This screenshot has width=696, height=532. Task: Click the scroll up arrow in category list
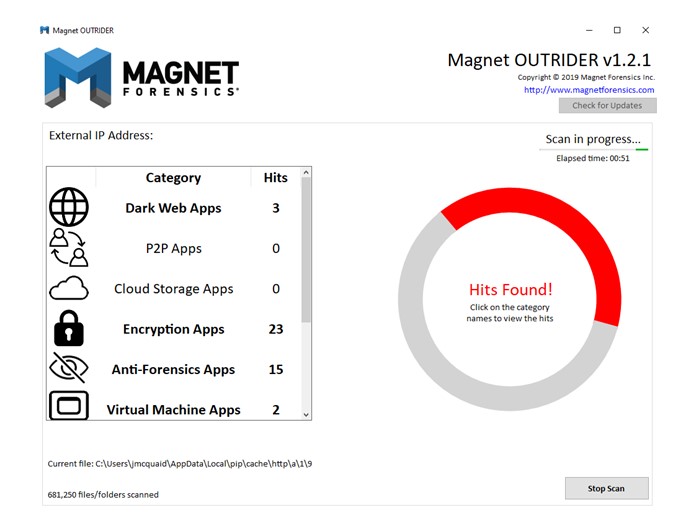(x=306, y=173)
